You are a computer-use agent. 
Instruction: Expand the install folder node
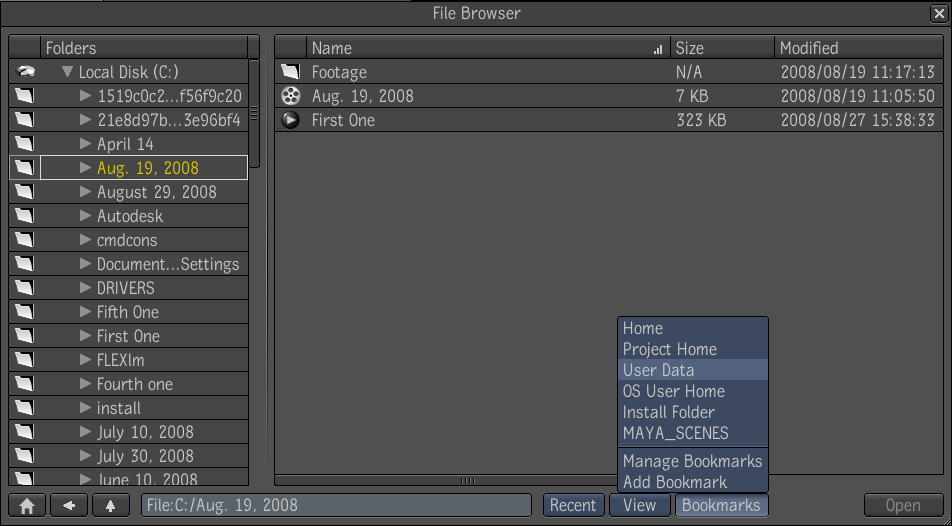(x=86, y=408)
